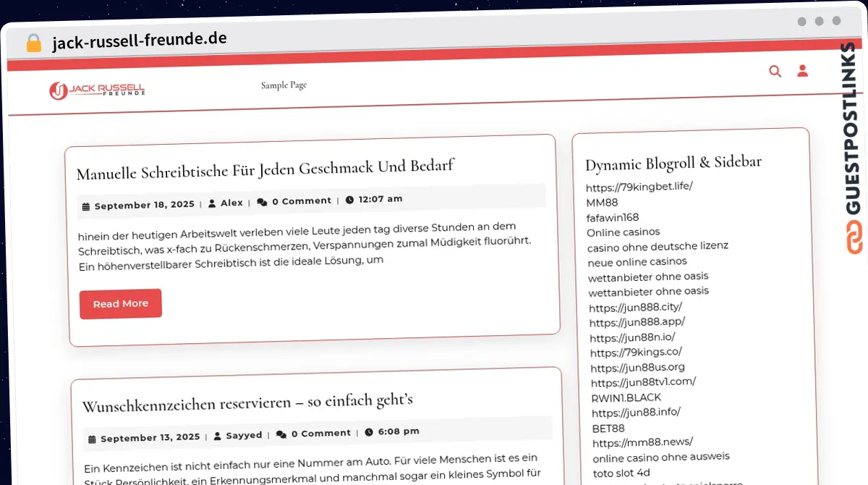Open the Sample Page menu item
Image resolution: width=868 pixels, height=485 pixels.
pyautogui.click(x=284, y=85)
